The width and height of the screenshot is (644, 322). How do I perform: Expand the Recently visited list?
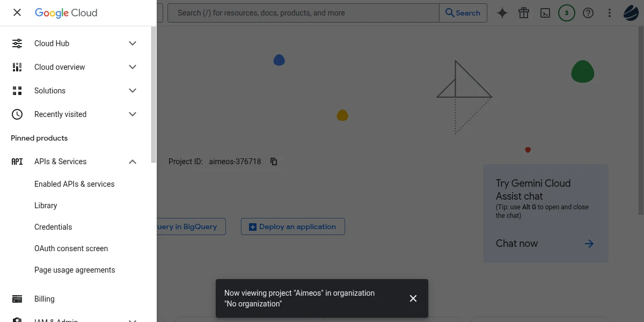[x=133, y=114]
